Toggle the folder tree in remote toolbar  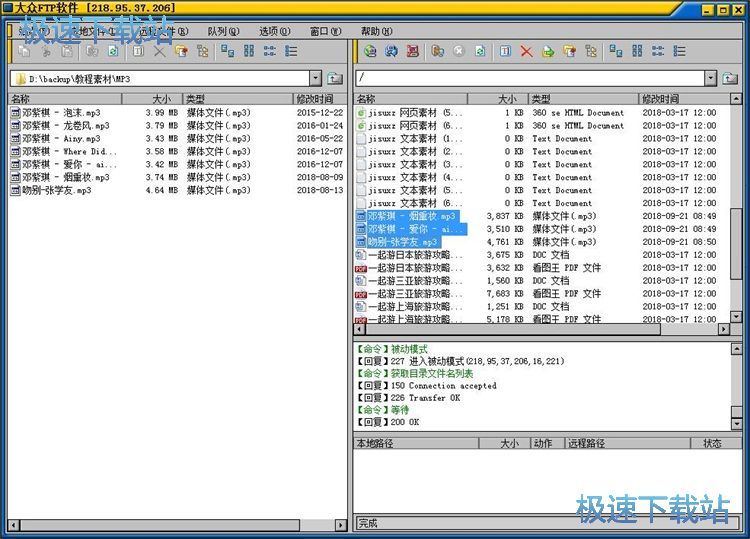(591, 51)
